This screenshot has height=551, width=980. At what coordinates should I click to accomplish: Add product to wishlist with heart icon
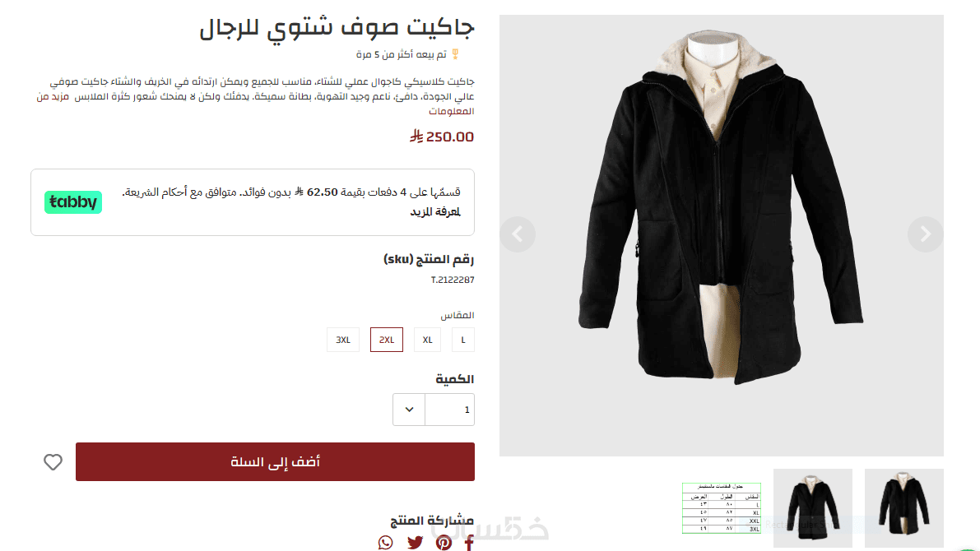(x=53, y=461)
